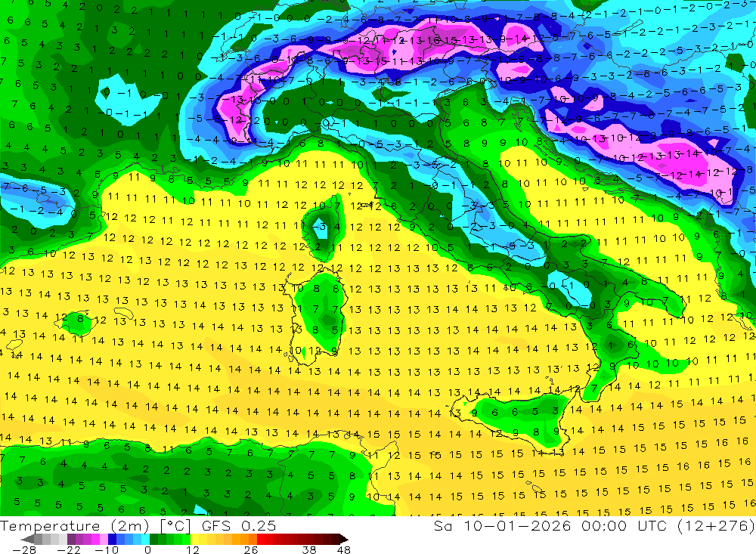
Task: Click the -22 legend scale label
Action: point(69,549)
